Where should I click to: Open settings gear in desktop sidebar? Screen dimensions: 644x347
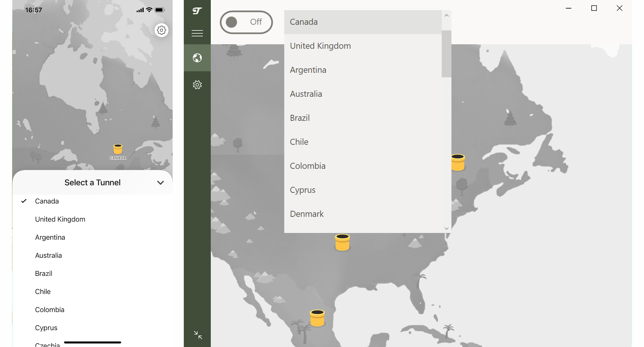click(x=197, y=85)
